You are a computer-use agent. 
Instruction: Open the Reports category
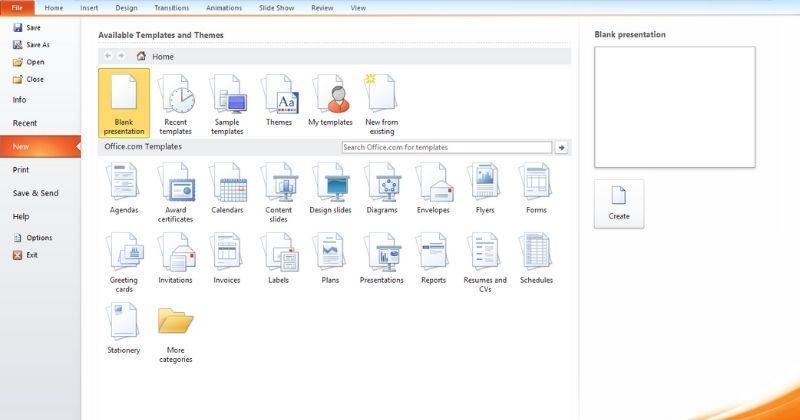coord(434,258)
